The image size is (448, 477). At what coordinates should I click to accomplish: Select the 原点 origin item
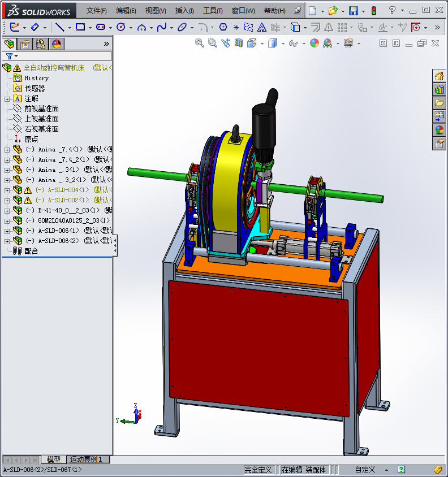31,140
